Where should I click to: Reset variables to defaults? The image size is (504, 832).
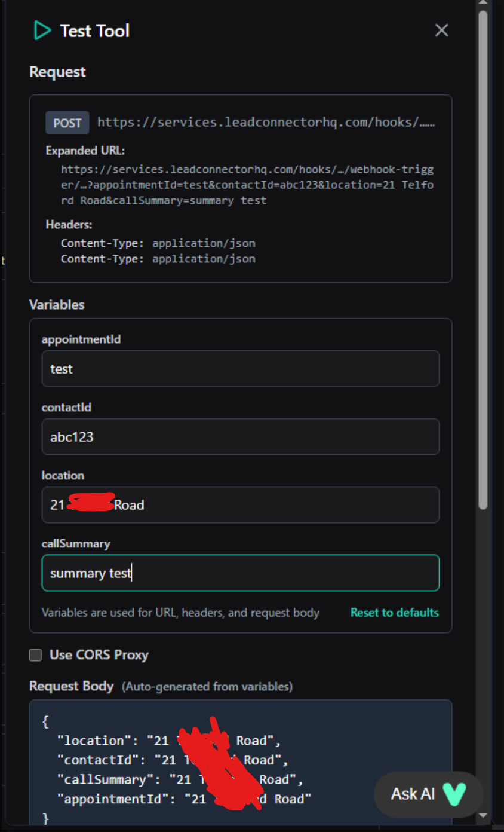coord(394,613)
